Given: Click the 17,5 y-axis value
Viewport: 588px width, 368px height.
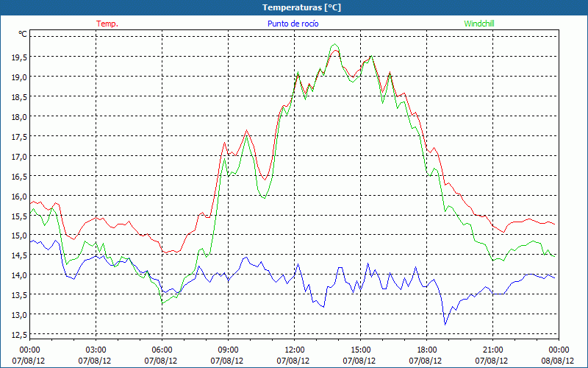Looking at the screenshot, I should pos(19,137).
